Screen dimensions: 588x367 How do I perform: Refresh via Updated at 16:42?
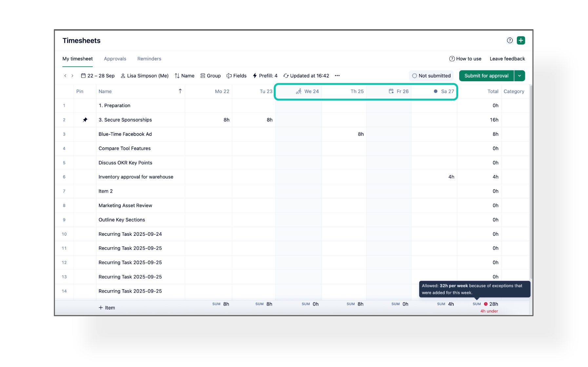[x=306, y=76]
